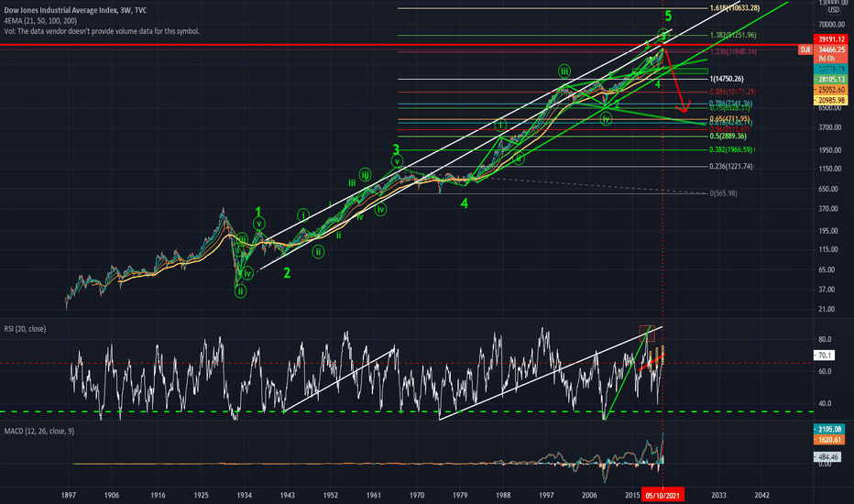Click the 1.618(110633.28) Fibonacci level label

[735, 8]
